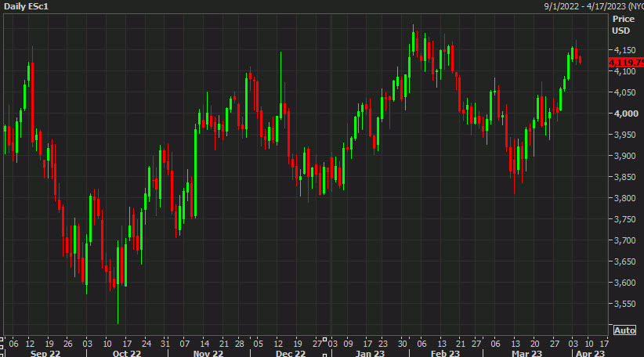Select the Apr 23 month label
Viewport: 644px width, 357px height.
point(590,353)
